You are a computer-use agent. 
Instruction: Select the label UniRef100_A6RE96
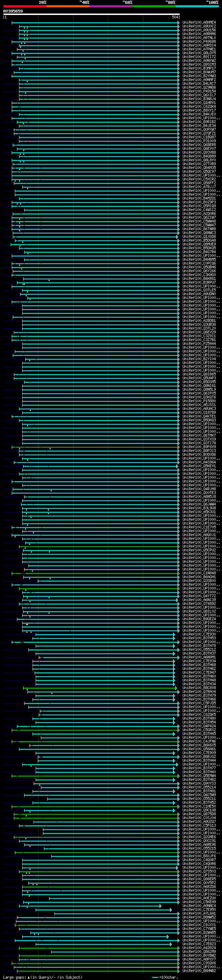[199, 844]
